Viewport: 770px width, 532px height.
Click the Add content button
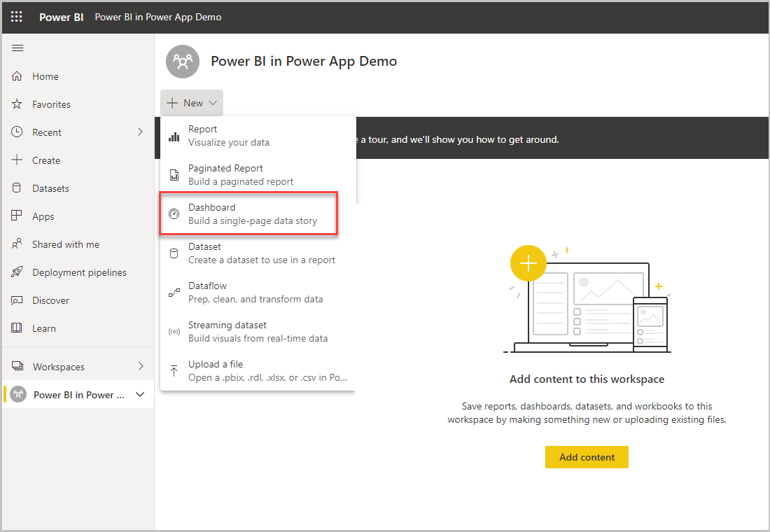tap(587, 457)
